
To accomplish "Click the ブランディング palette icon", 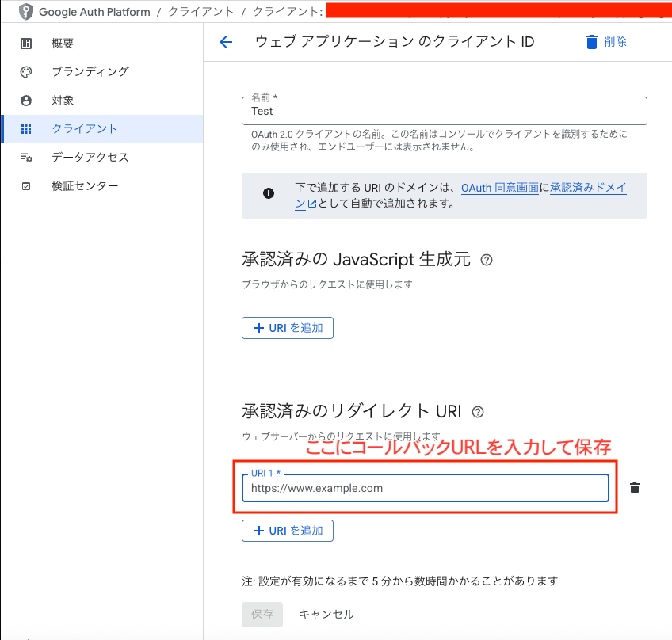I will (x=26, y=72).
